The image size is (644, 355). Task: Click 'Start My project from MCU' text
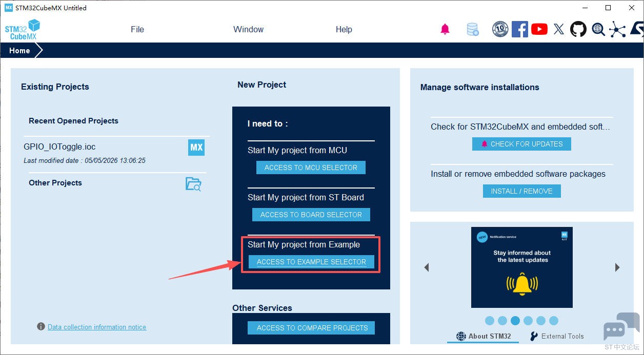(x=297, y=150)
